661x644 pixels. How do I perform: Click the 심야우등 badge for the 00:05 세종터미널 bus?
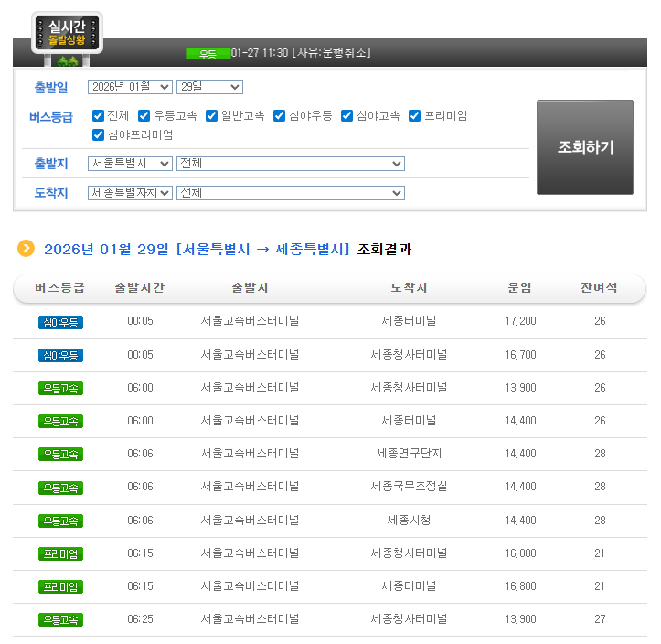pyautogui.click(x=60, y=322)
